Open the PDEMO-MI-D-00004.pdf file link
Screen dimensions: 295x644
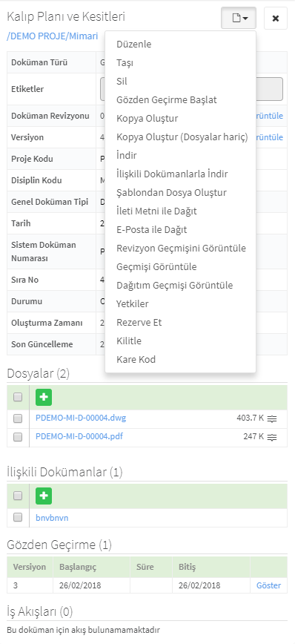click(79, 436)
